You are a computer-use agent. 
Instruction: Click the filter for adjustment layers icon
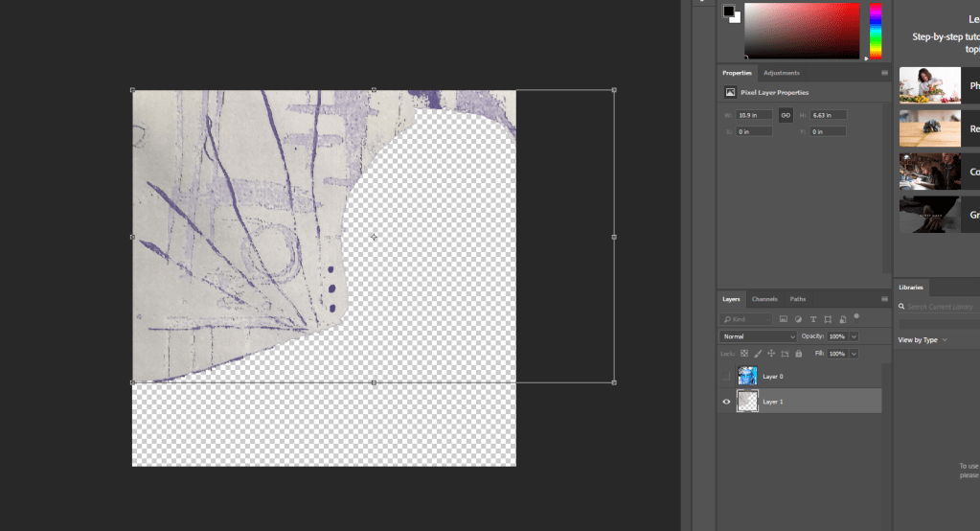point(798,318)
